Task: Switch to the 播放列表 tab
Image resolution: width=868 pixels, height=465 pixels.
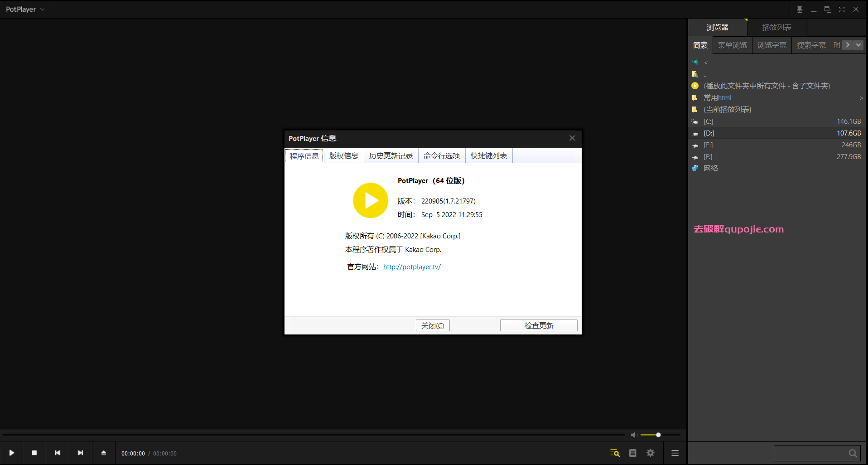Action: (777, 28)
